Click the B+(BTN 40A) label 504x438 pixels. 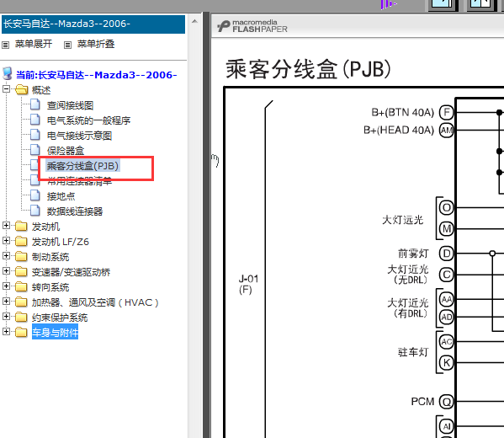click(x=402, y=112)
